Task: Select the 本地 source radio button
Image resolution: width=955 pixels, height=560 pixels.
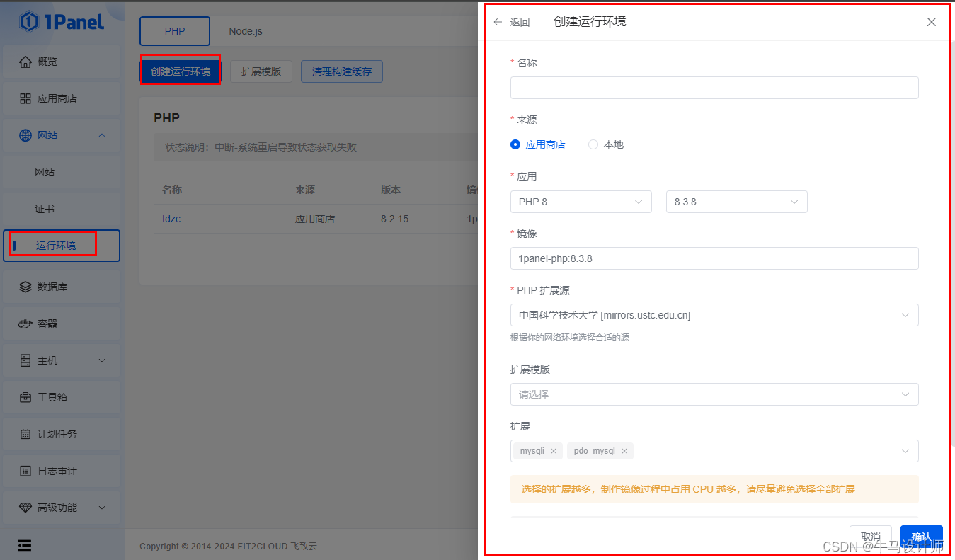Action: 593,144
